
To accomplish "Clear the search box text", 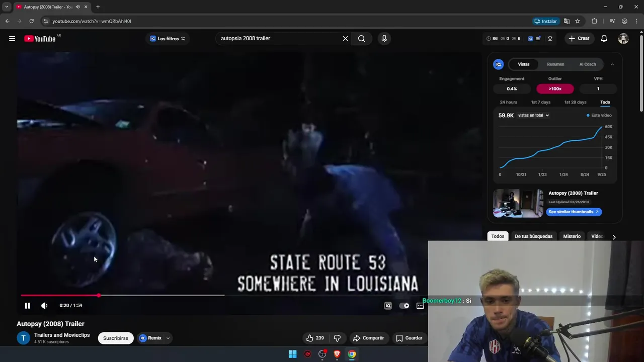I will 345,39.
